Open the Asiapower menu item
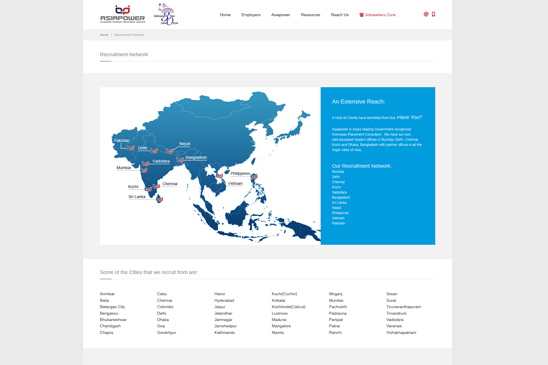Screen dimensions: 548x365 point(281,15)
